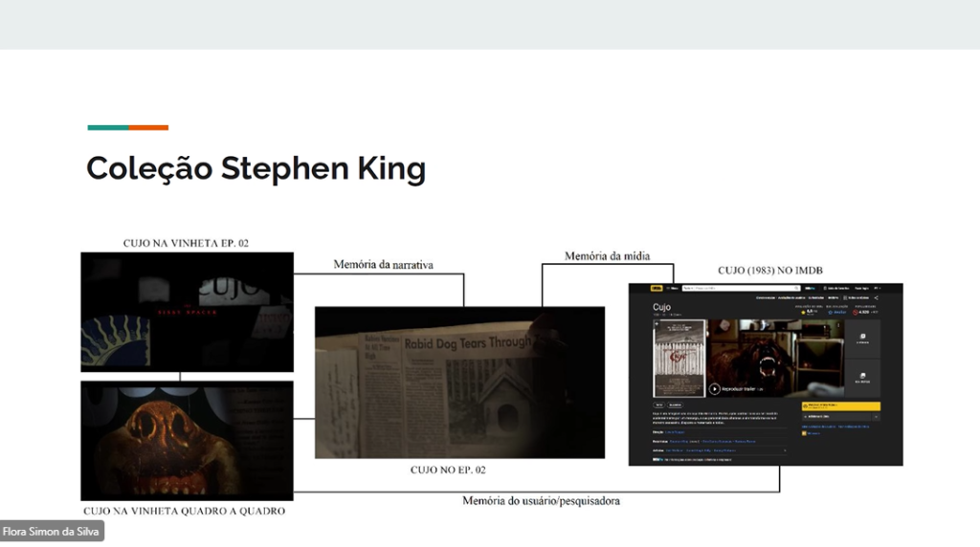
Task: Click the 'CUJO NA VINHETA QUADRO A QUADRO' caption
Action: [185, 511]
